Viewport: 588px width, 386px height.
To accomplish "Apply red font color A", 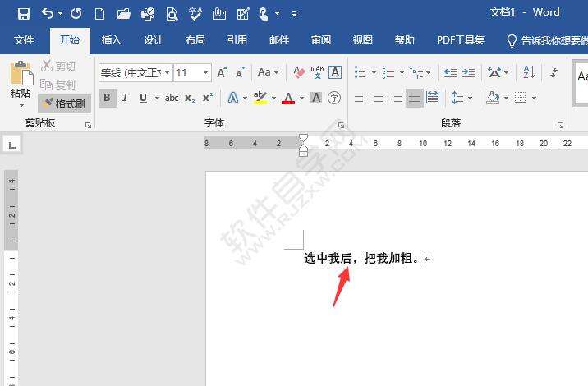I will click(288, 98).
